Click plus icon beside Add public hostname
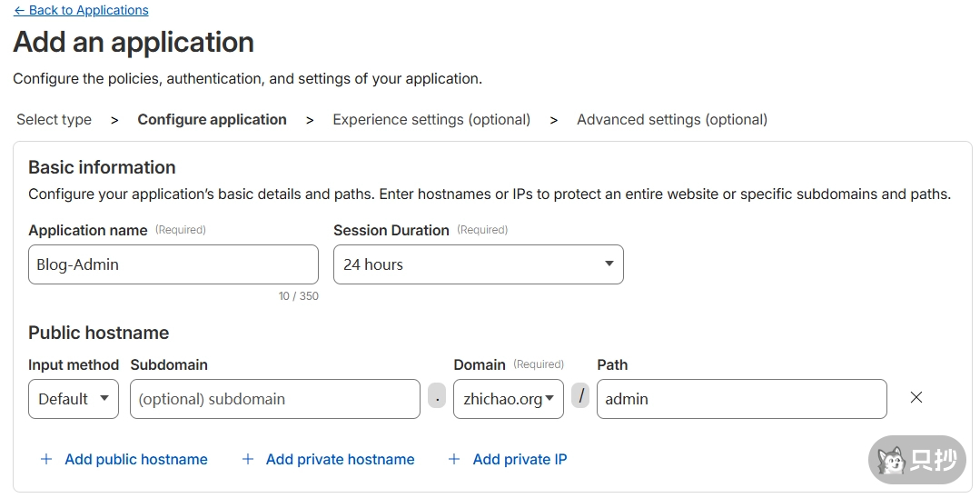The height and width of the screenshot is (498, 980). (x=46, y=460)
